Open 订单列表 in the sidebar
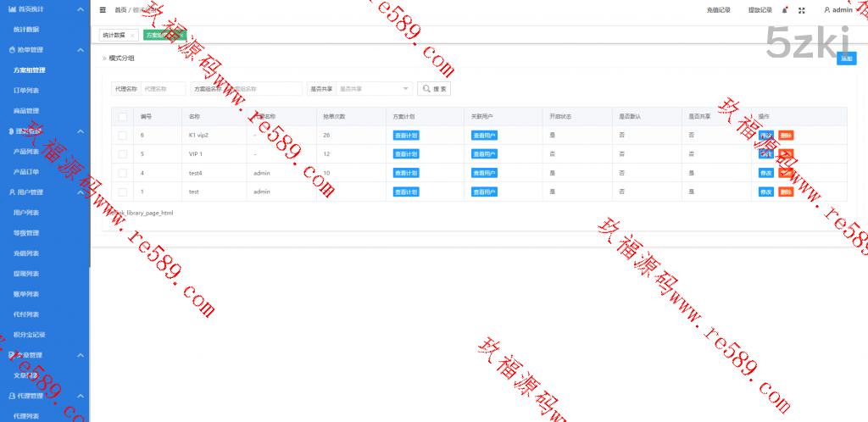 [x=26, y=90]
